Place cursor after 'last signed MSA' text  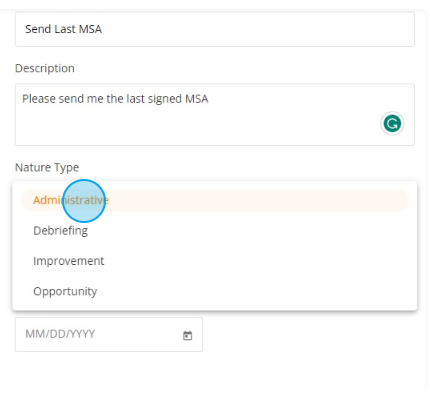coord(209,99)
